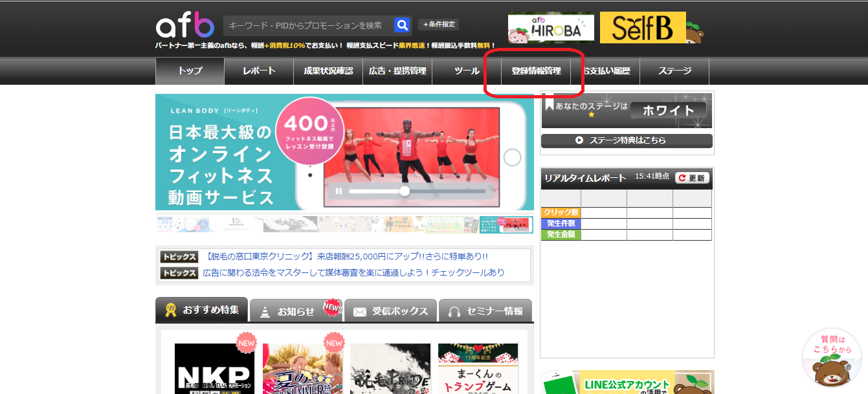Open the 広告に関わる法令 topic link
The image size is (868, 394).
tap(354, 273)
